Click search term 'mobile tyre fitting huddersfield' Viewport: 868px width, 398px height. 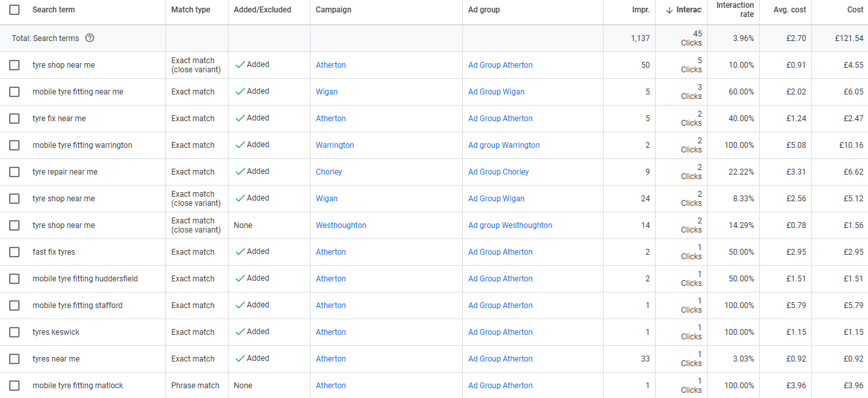pos(85,279)
